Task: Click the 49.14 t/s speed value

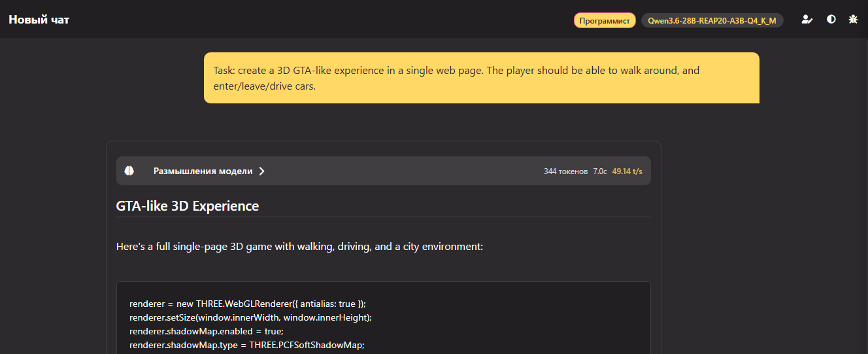Action: 627,171
